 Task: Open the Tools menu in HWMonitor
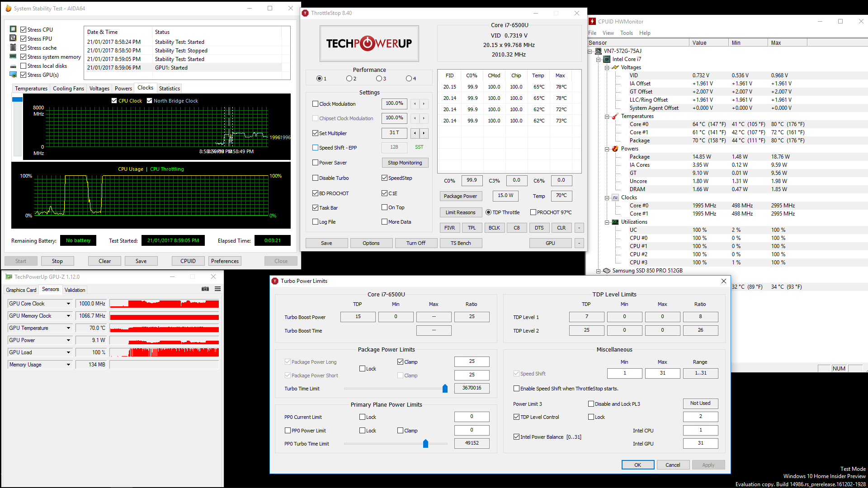[x=626, y=33]
